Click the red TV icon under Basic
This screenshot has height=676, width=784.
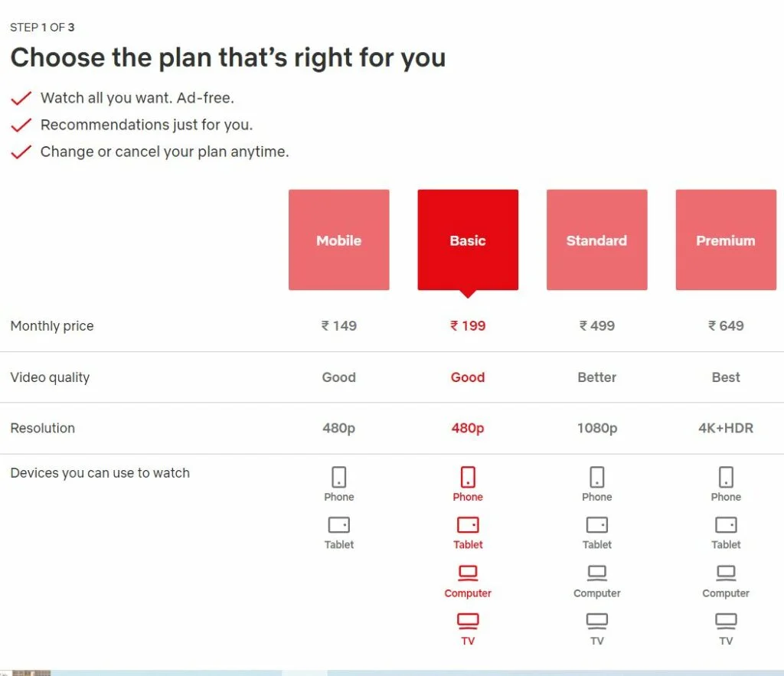tap(468, 620)
